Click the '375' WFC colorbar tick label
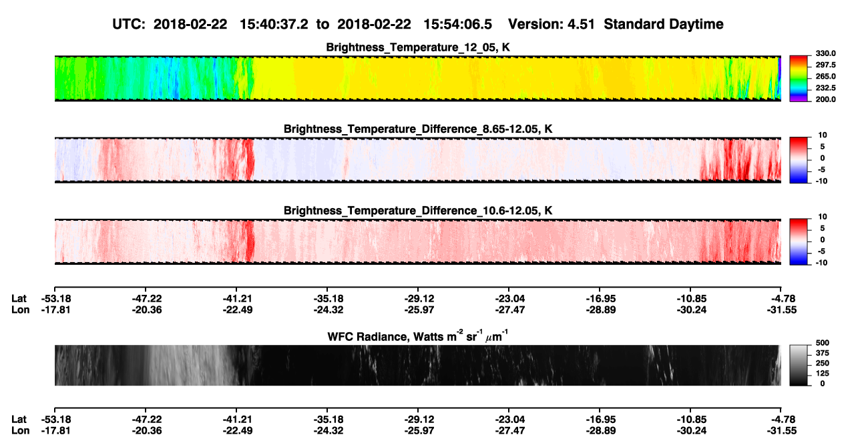The width and height of the screenshot is (868, 445). point(822,353)
